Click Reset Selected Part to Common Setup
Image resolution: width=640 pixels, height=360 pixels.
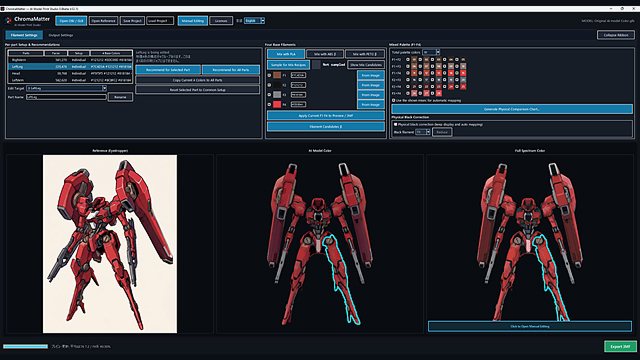pos(198,90)
